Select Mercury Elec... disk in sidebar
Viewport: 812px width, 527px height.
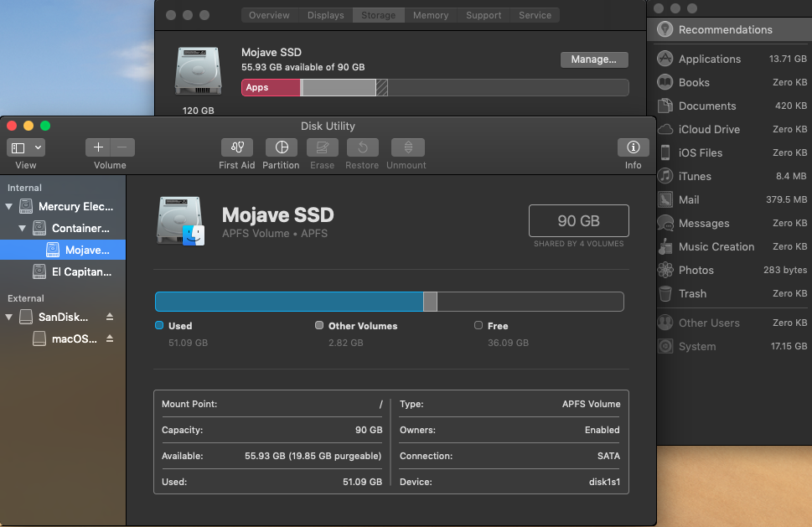tap(63, 207)
